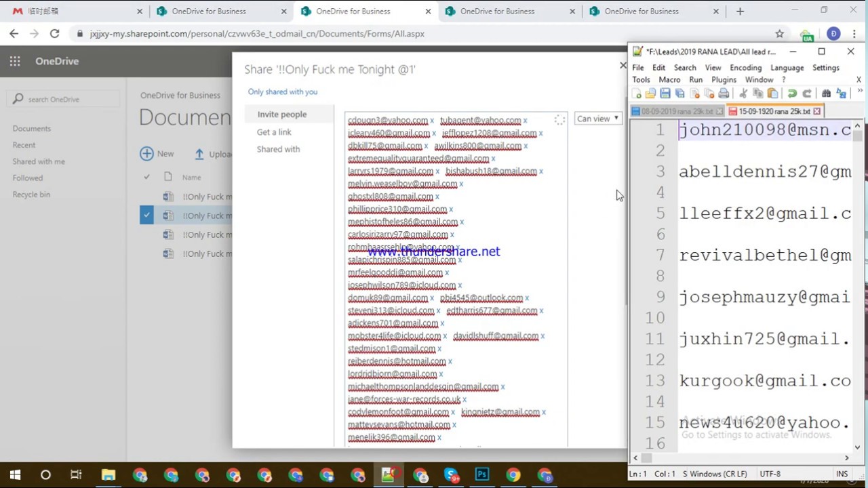Image resolution: width=868 pixels, height=488 pixels.
Task: Click the New file icon in Notepad++
Action: click(636, 94)
